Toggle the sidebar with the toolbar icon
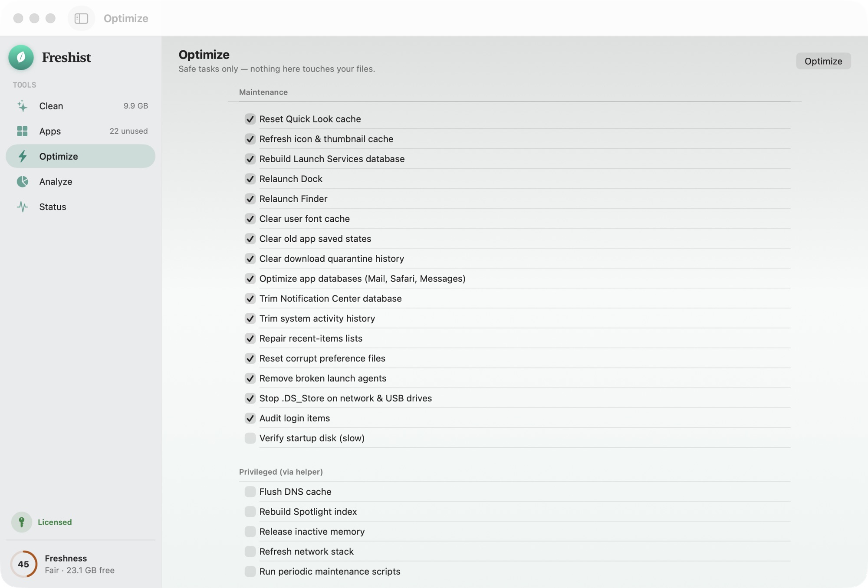 click(x=81, y=18)
